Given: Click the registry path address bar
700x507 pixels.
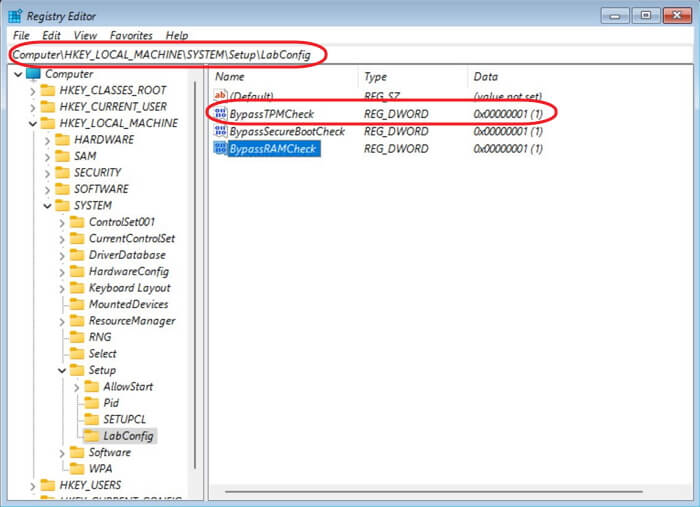Looking at the screenshot, I should (x=350, y=54).
